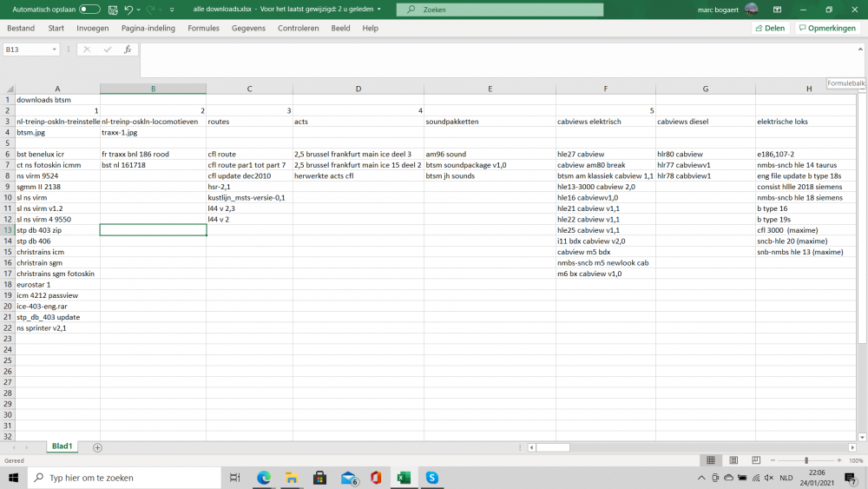The height and width of the screenshot is (489, 868).
Task: Switch to Page Layout view
Action: tap(733, 460)
